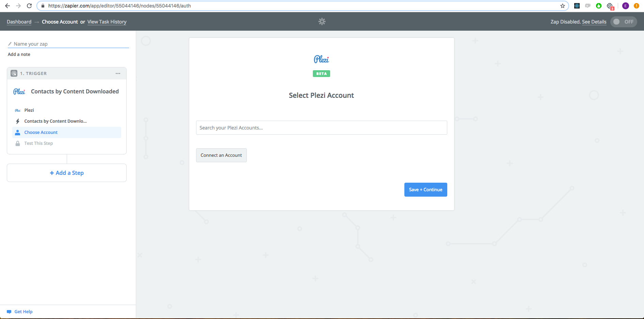This screenshot has height=319, width=644.
Task: Click the browser back arrow
Action: 7,6
